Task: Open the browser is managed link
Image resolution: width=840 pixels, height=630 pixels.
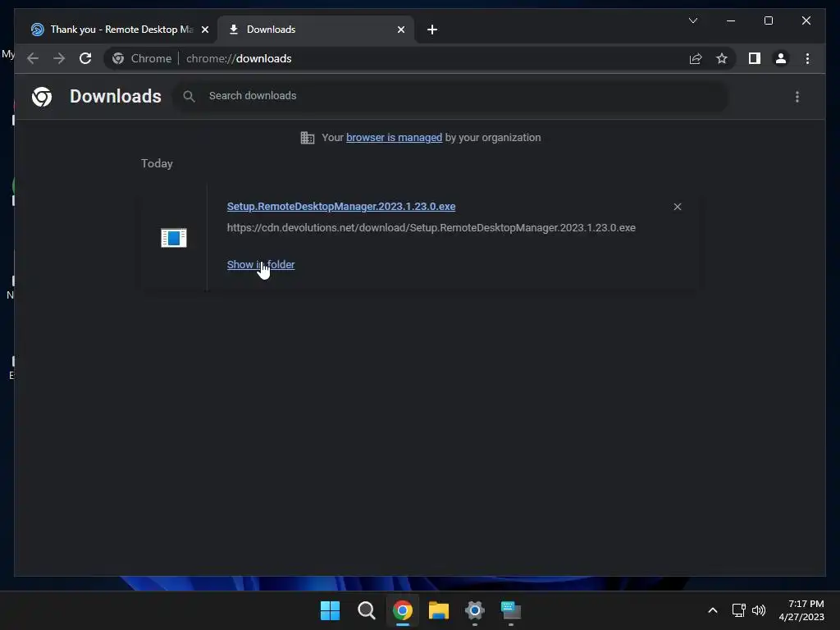Action: pyautogui.click(x=394, y=138)
